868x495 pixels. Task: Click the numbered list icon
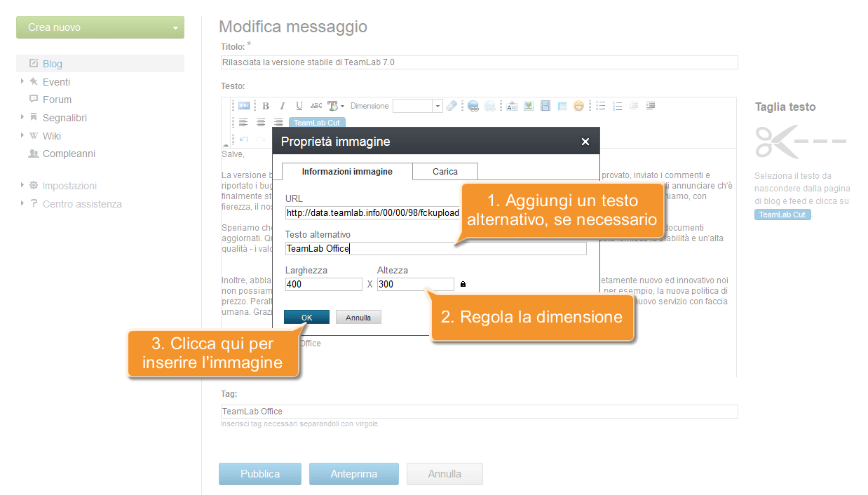coord(618,106)
